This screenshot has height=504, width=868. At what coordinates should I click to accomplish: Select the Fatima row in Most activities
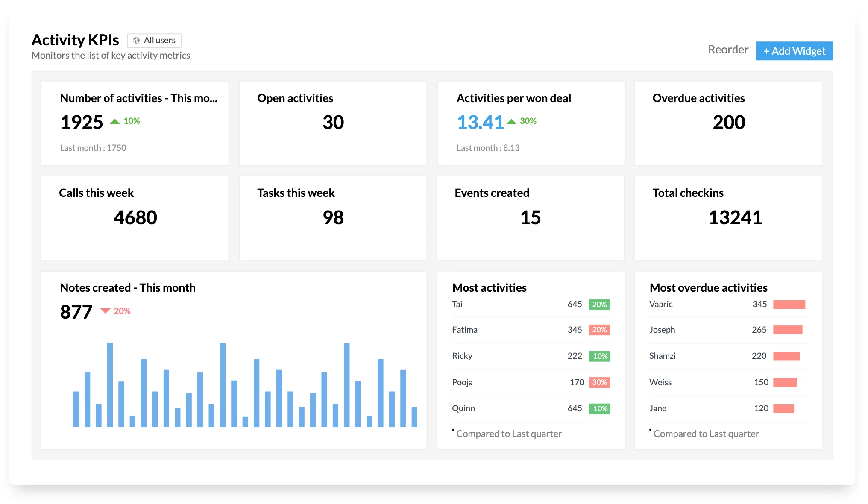point(531,330)
